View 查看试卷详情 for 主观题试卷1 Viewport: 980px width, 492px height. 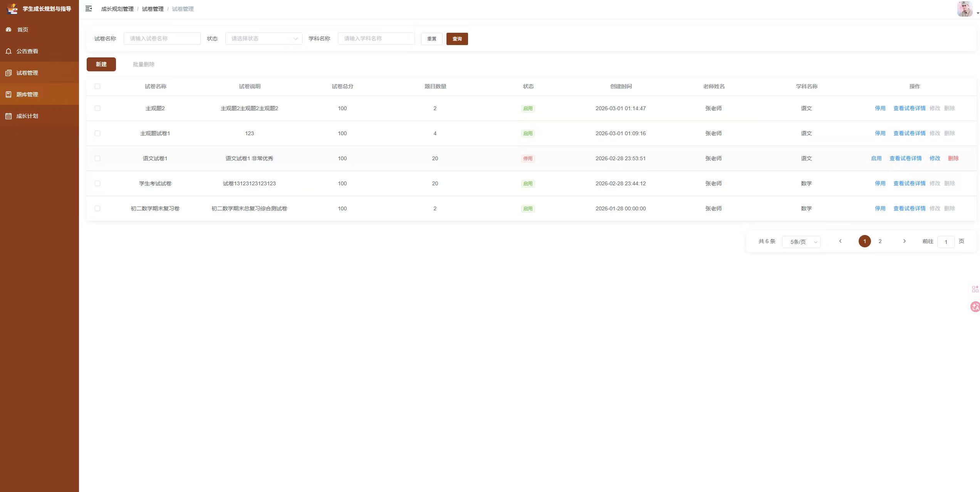click(909, 133)
